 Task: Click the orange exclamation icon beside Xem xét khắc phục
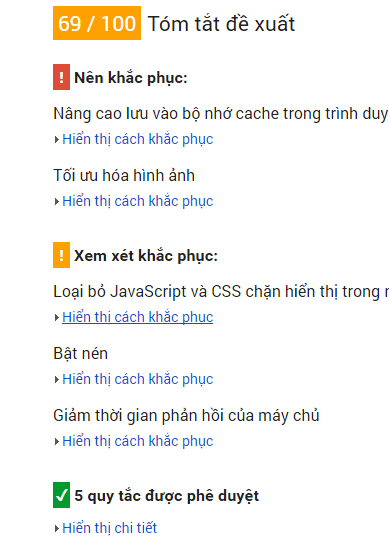pyautogui.click(x=62, y=255)
